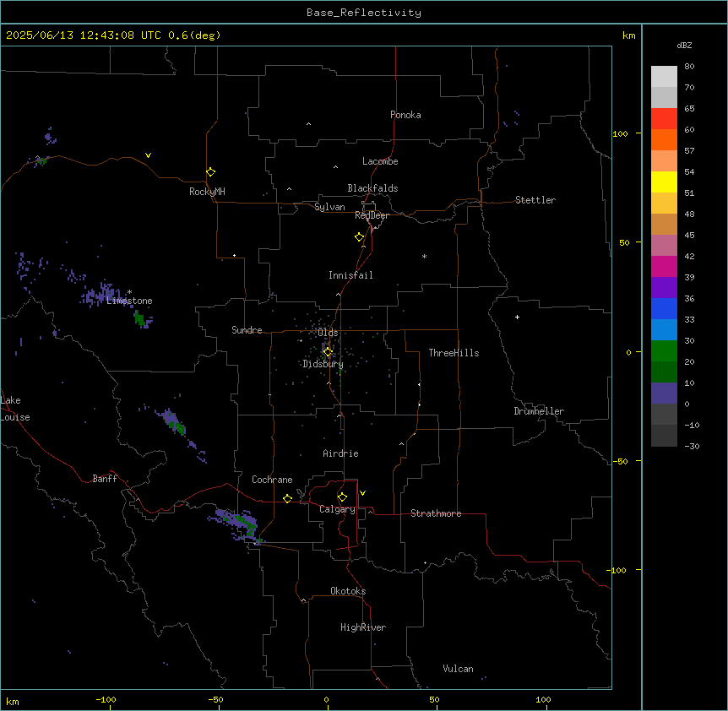728x711 pixels.
Task: Select the Cochrane label
Action: click(272, 480)
